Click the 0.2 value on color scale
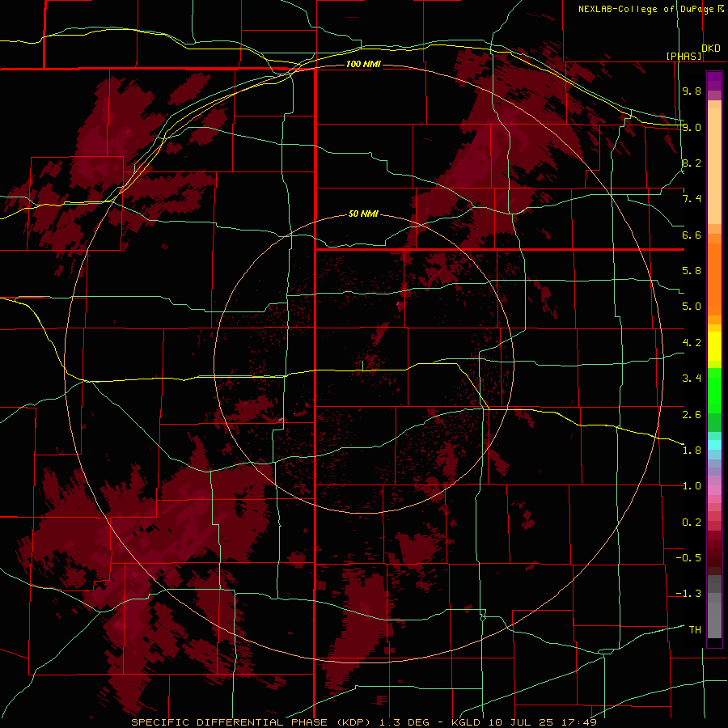 (692, 523)
